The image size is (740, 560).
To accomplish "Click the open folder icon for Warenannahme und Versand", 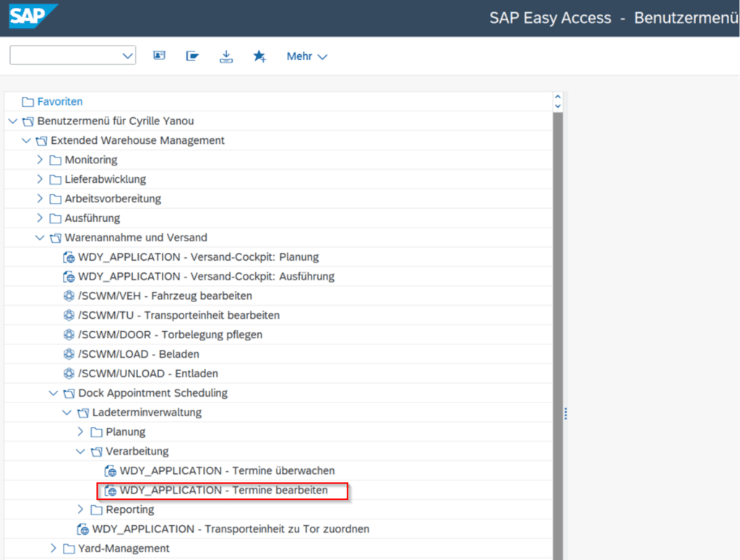I will (55, 238).
